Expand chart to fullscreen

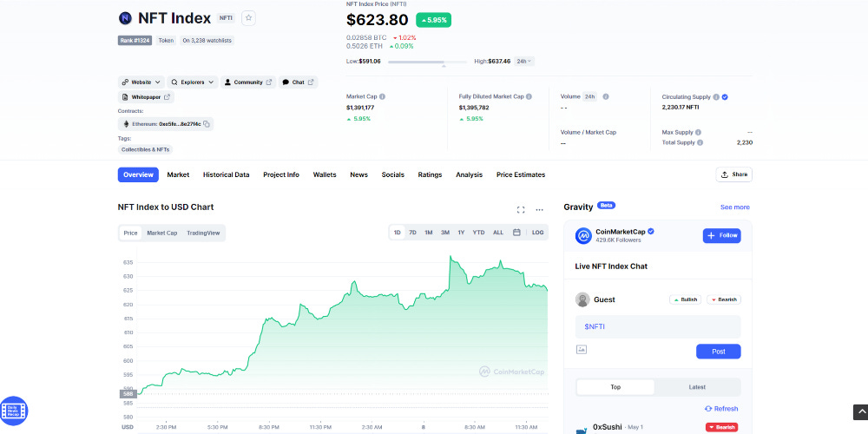(520, 210)
